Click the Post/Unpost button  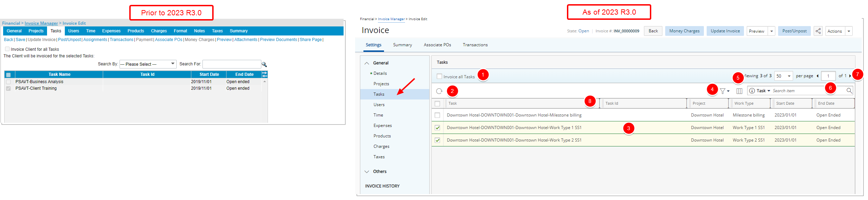794,31
